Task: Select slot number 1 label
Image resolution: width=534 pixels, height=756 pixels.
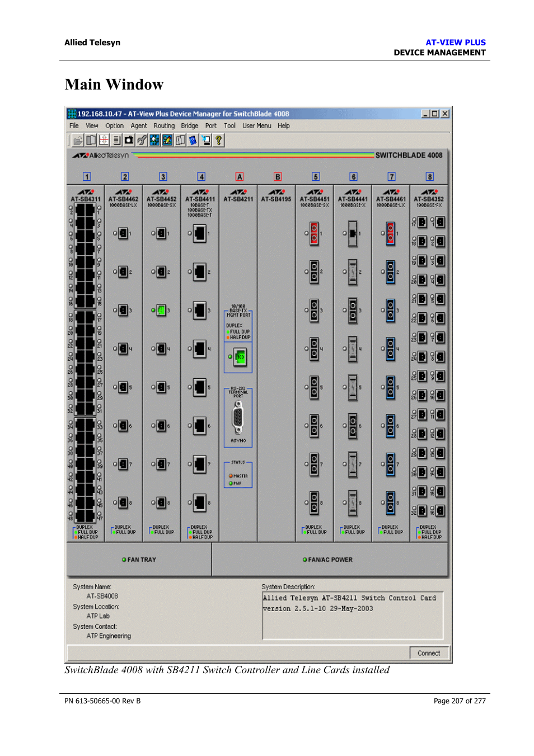Action: pyautogui.click(x=87, y=176)
